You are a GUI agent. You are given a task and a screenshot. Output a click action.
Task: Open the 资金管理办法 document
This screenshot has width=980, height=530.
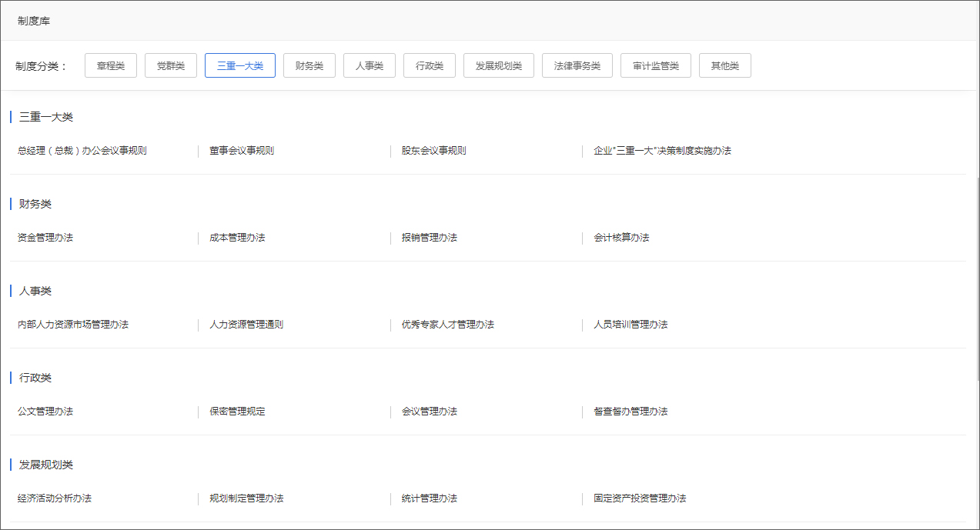pyautogui.click(x=42, y=238)
